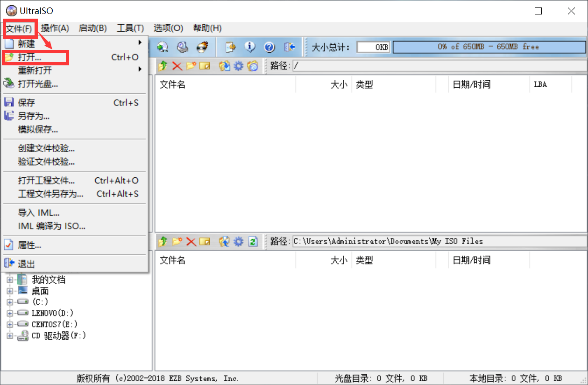The image size is (588, 385).
Task: Expand the CENTOS7(E:) drive node
Action: point(10,324)
